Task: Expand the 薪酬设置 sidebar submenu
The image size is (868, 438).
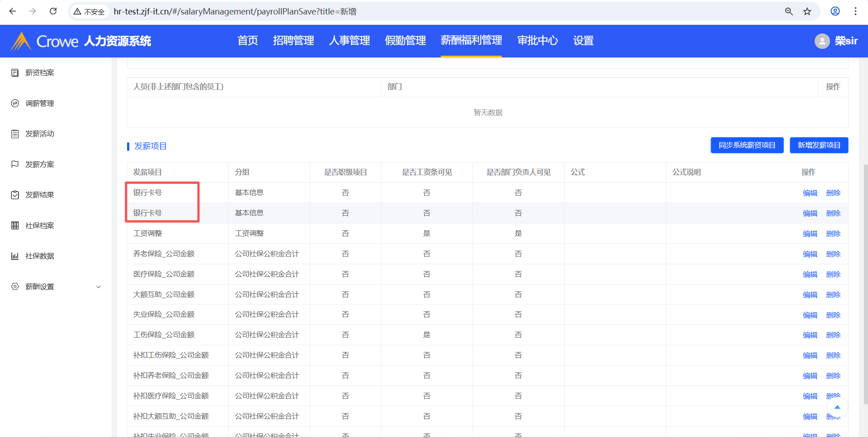Action: click(98, 287)
